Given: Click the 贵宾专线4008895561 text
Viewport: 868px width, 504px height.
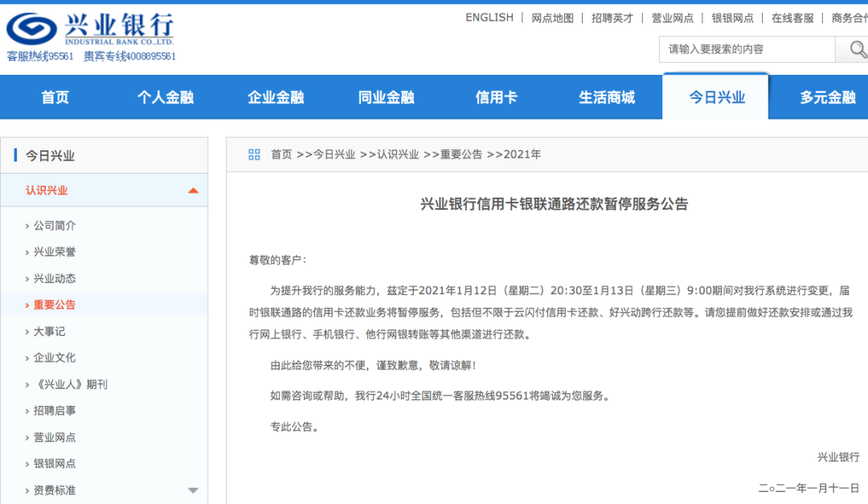Looking at the screenshot, I should tap(129, 56).
